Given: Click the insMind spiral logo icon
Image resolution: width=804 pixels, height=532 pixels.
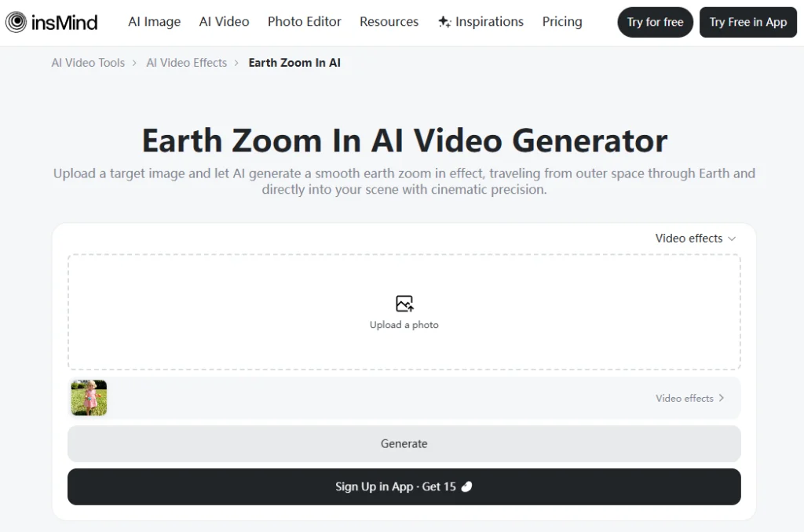Looking at the screenshot, I should 16,22.
